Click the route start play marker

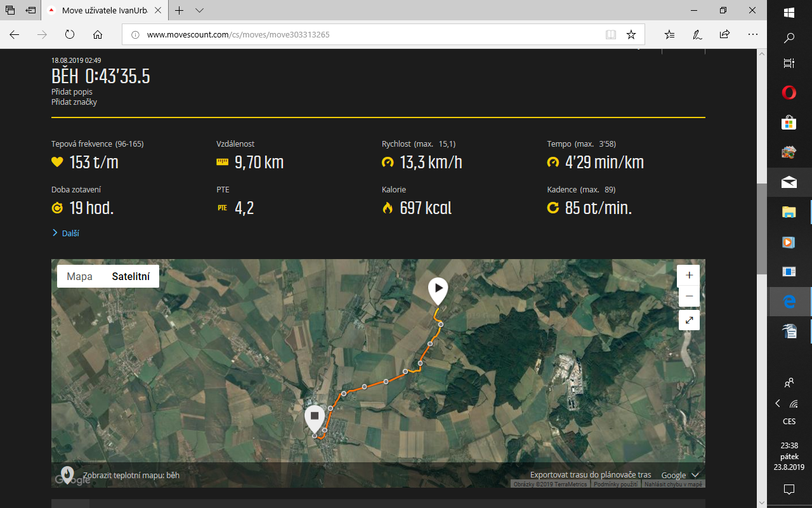tap(438, 289)
